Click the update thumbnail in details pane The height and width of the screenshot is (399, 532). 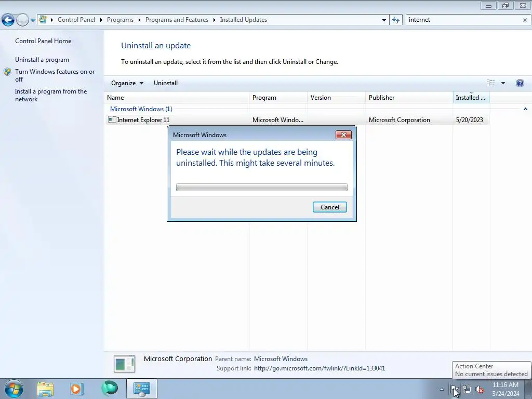(x=125, y=364)
